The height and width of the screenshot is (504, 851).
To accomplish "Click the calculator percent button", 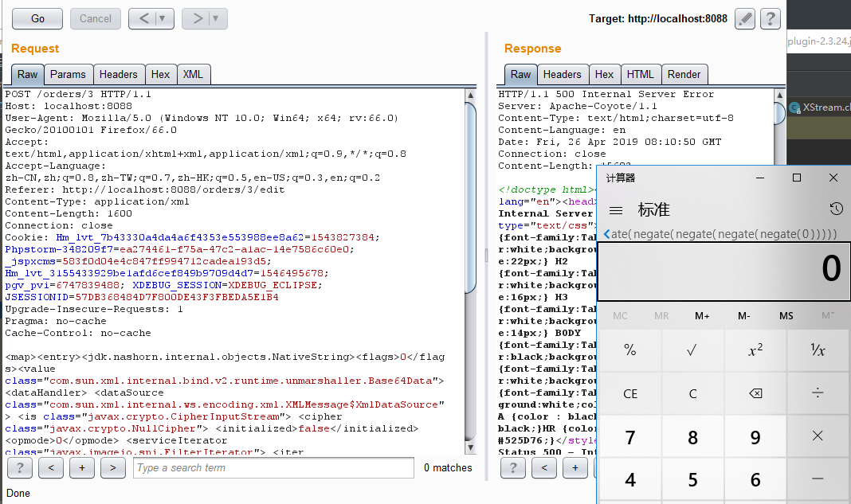I will [630, 350].
